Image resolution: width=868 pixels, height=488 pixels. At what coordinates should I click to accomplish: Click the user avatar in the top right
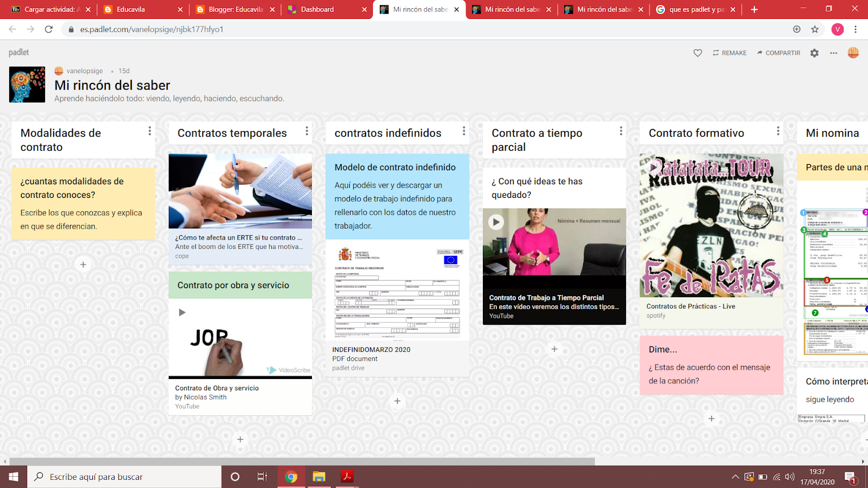(x=853, y=53)
